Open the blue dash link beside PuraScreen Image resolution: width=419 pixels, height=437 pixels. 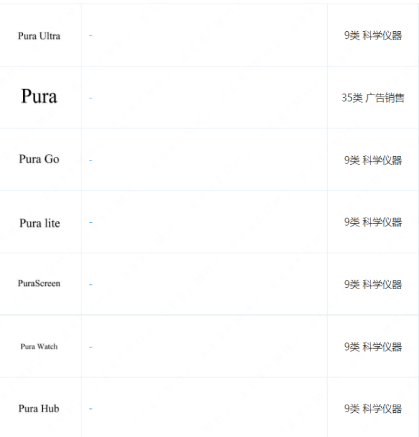[91, 284]
